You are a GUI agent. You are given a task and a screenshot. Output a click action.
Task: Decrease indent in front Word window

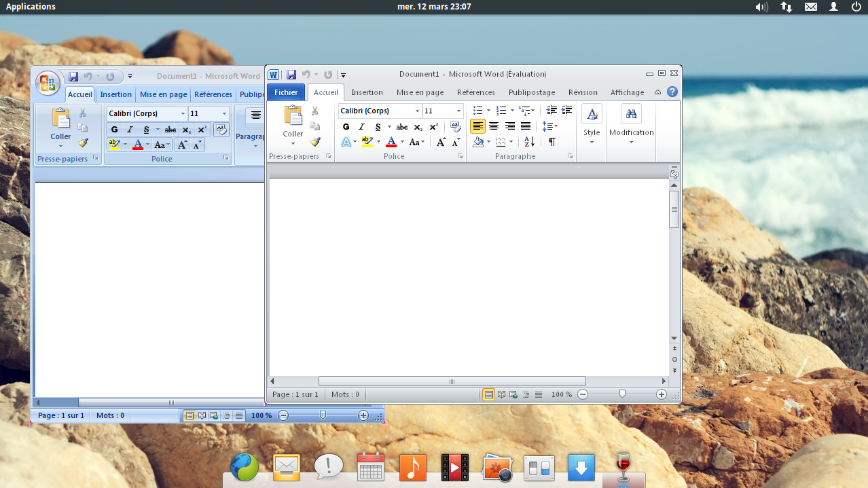551,111
